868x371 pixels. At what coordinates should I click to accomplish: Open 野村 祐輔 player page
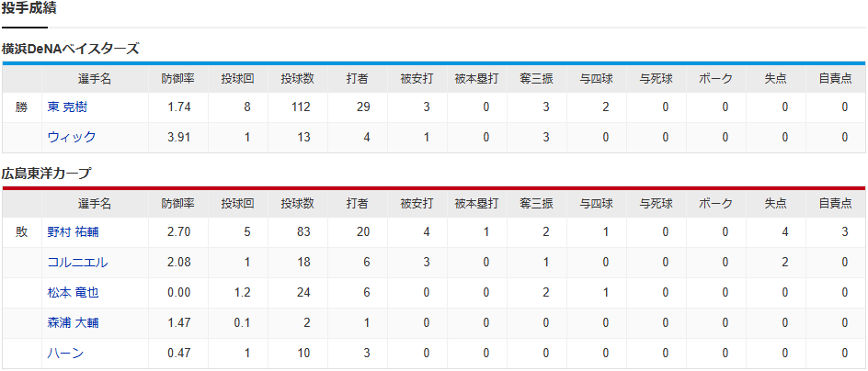pyautogui.click(x=73, y=232)
